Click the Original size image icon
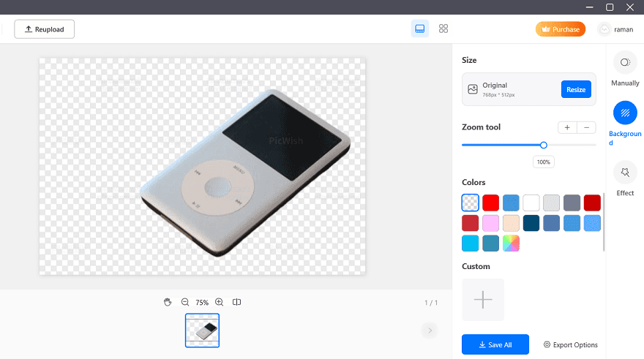 473,89
